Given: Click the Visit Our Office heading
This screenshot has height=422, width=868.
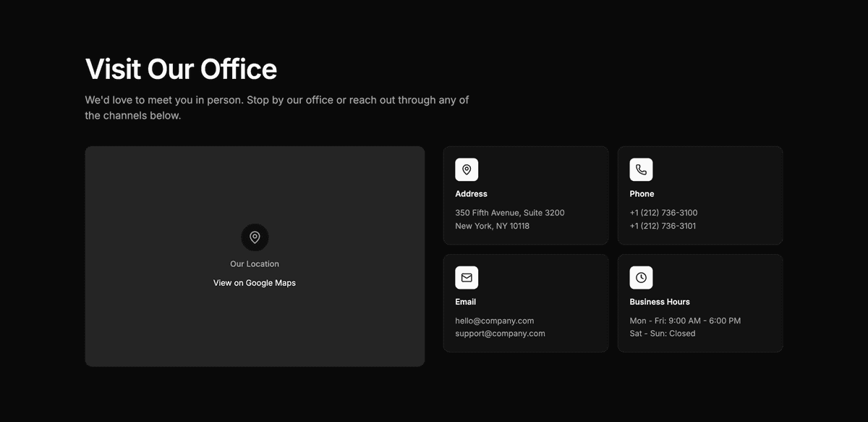Looking at the screenshot, I should coord(181,69).
